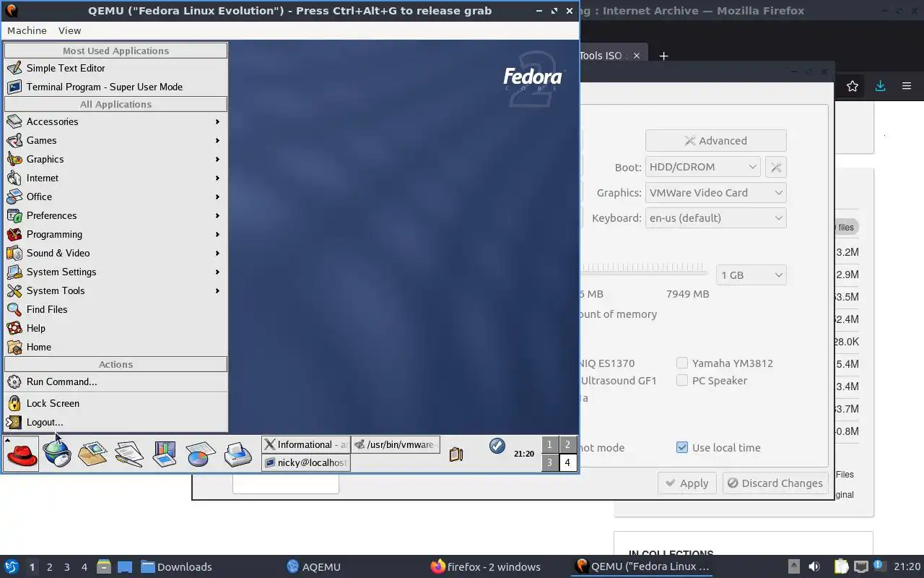The width and height of the screenshot is (924, 578).
Task: Show desktop via blue square taskbar icon
Action: pos(125,566)
